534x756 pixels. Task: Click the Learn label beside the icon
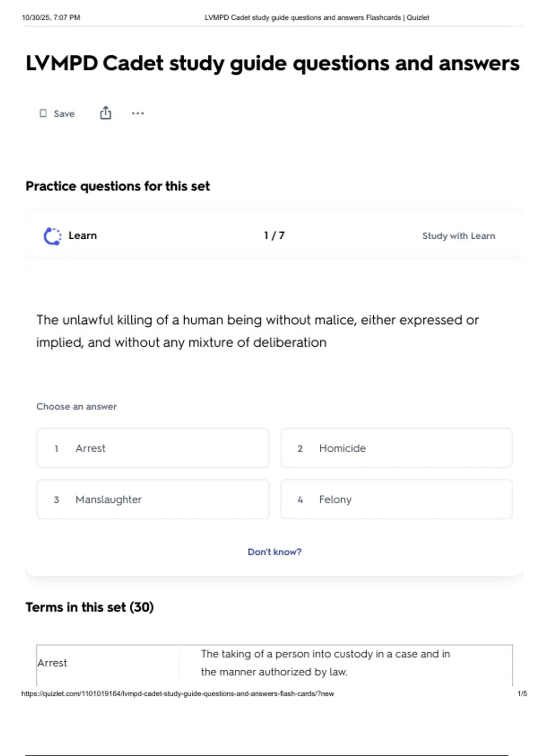point(82,236)
